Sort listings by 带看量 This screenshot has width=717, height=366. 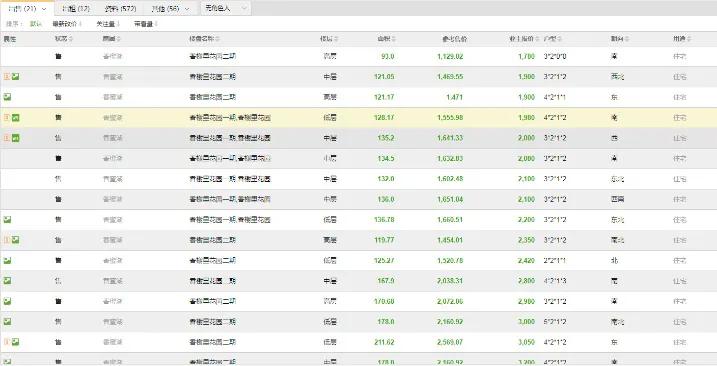[x=145, y=24]
